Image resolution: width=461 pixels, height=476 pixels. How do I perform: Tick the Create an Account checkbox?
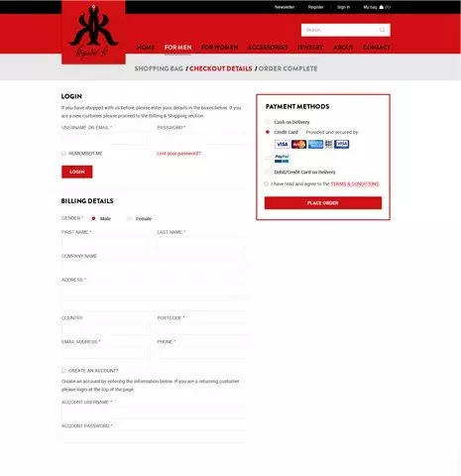pyautogui.click(x=63, y=371)
